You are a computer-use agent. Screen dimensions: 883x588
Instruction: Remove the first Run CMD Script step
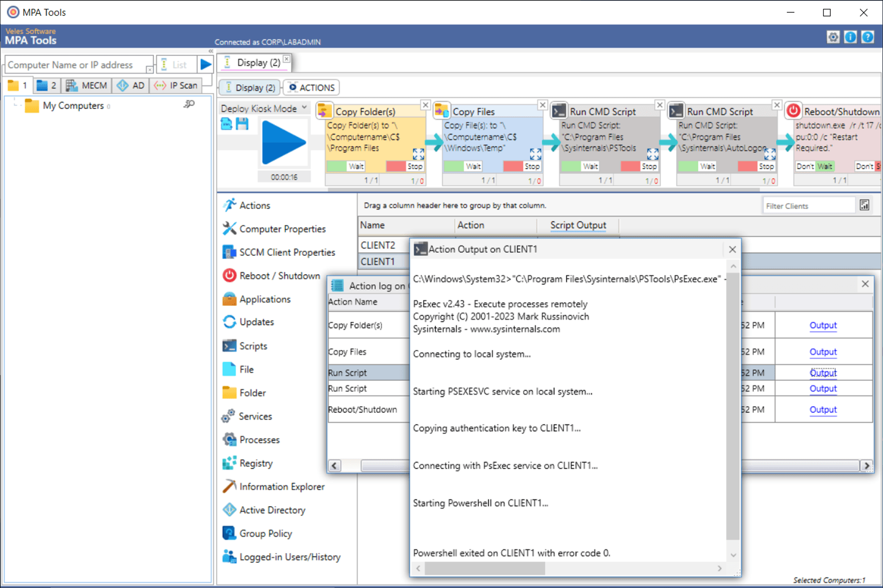pyautogui.click(x=659, y=105)
